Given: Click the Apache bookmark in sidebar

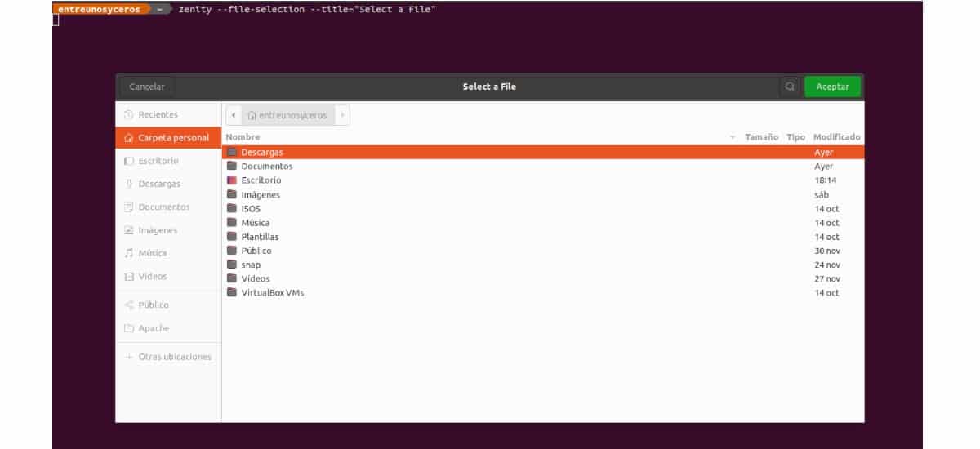Looking at the screenshot, I should pyautogui.click(x=154, y=328).
